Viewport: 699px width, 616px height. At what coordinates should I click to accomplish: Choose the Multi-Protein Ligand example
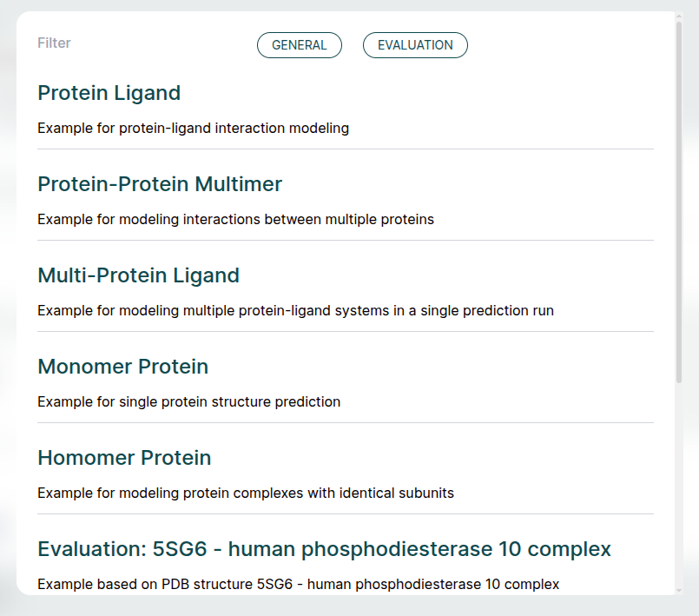point(138,275)
